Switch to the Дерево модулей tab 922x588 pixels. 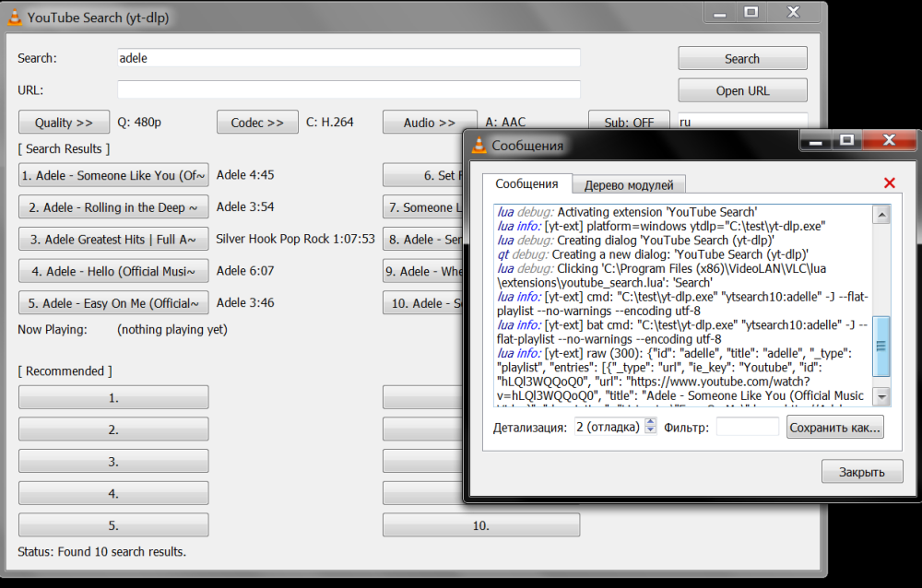click(x=629, y=185)
